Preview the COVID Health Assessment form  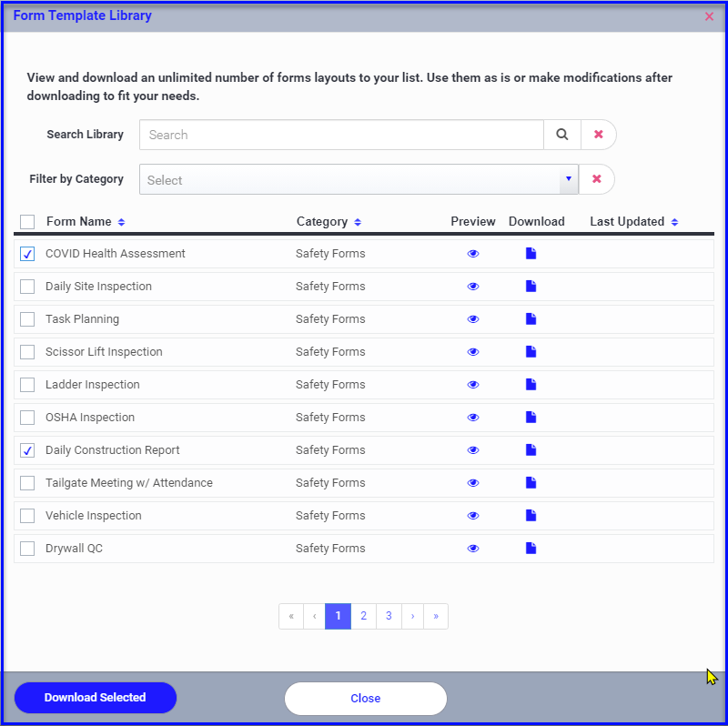click(472, 254)
